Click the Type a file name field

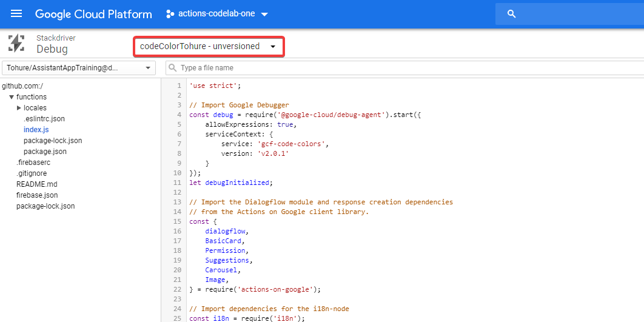(404, 68)
